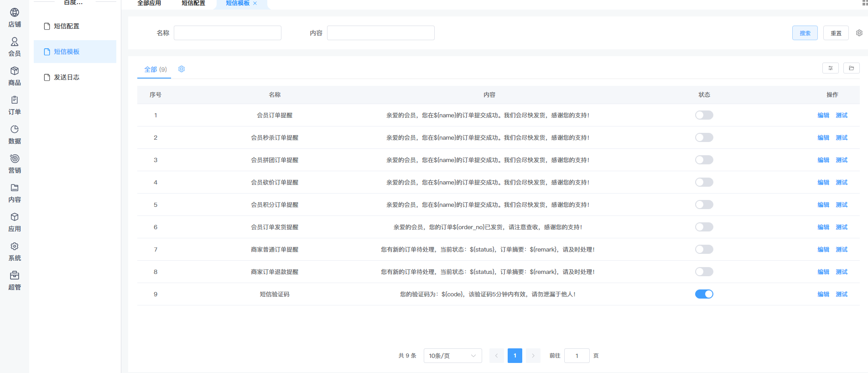Toggle status switch for 会员订单提醒
Screen dimensions: 868x373
pyautogui.click(x=704, y=115)
